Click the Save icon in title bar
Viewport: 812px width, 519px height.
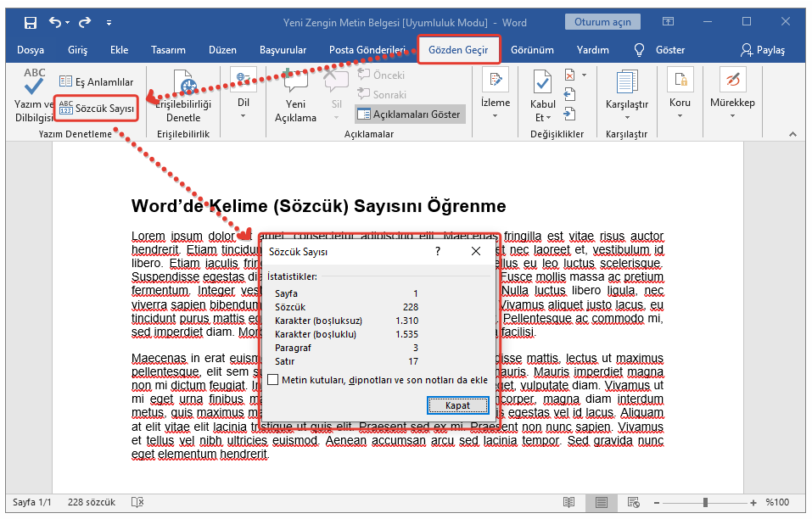point(31,23)
